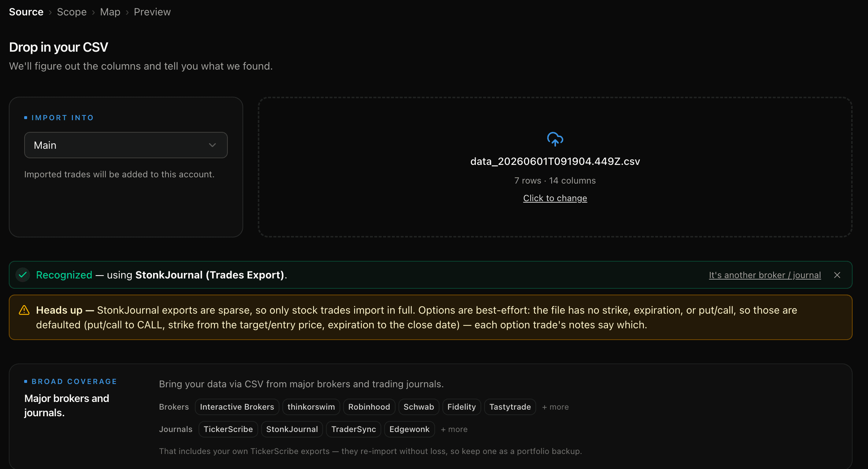Go to the Map step
The width and height of the screenshot is (868, 469).
(110, 12)
